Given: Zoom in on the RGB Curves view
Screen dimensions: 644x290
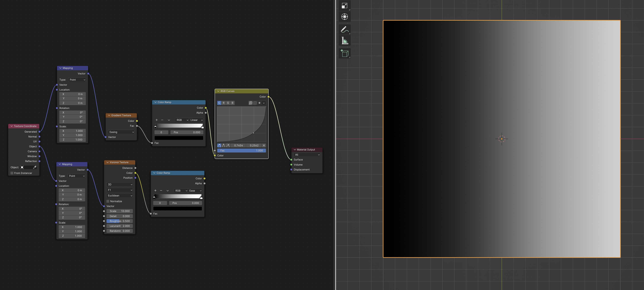Looking at the screenshot, I should pos(251,103).
